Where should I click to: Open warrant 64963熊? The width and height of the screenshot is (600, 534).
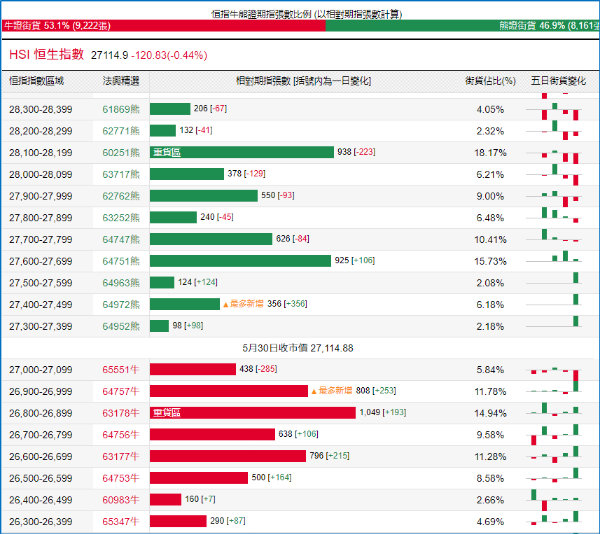(x=121, y=283)
